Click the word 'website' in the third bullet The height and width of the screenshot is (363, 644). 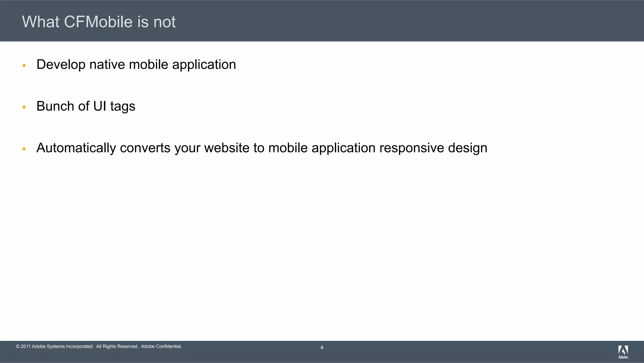tap(226, 148)
